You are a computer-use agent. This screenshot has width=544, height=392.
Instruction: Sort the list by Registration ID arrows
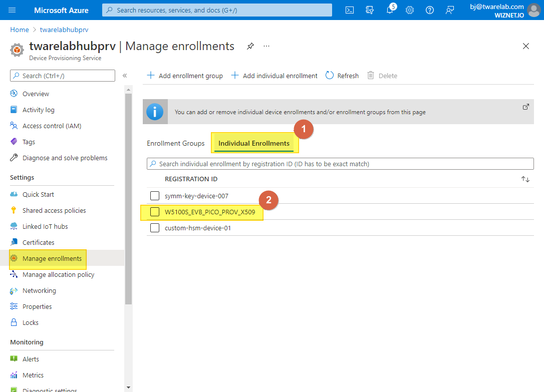(x=525, y=179)
